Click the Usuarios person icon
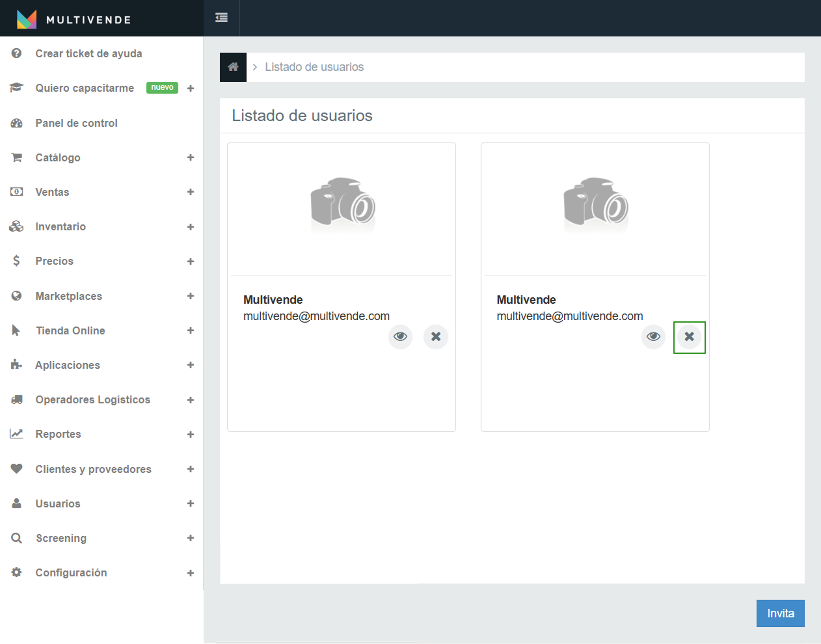 coord(17,503)
